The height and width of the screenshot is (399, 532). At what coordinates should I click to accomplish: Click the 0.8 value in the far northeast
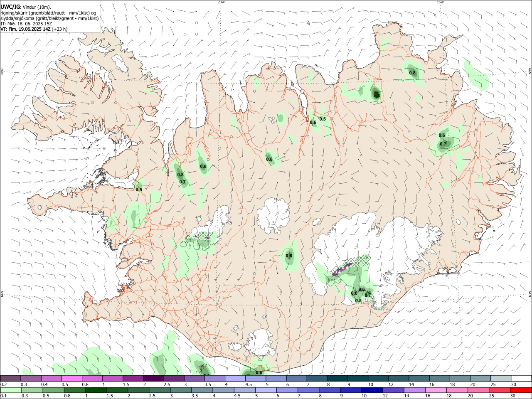click(412, 73)
